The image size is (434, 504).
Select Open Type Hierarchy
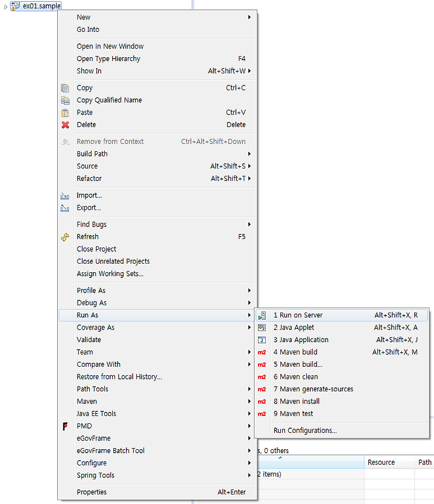tap(158, 58)
